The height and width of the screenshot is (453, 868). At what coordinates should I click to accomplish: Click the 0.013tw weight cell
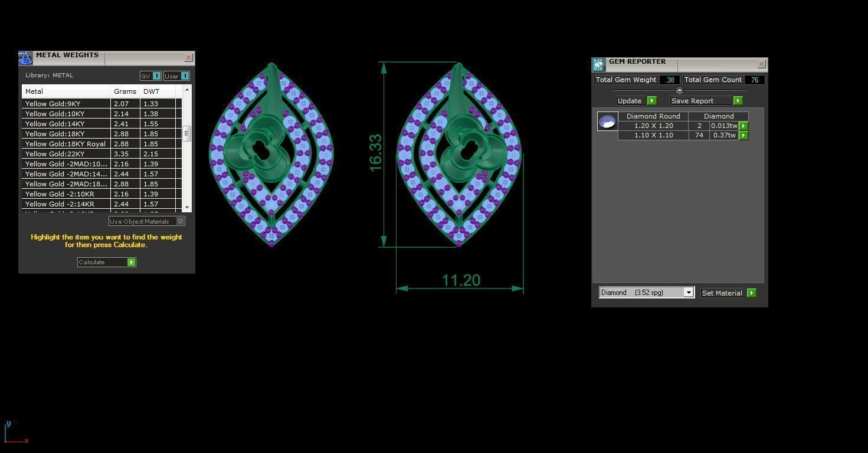724,126
